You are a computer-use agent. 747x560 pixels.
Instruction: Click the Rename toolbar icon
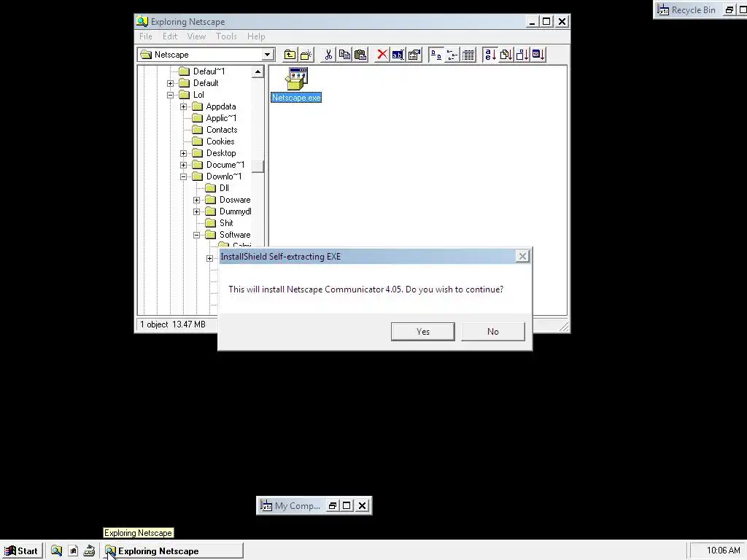[398, 55]
